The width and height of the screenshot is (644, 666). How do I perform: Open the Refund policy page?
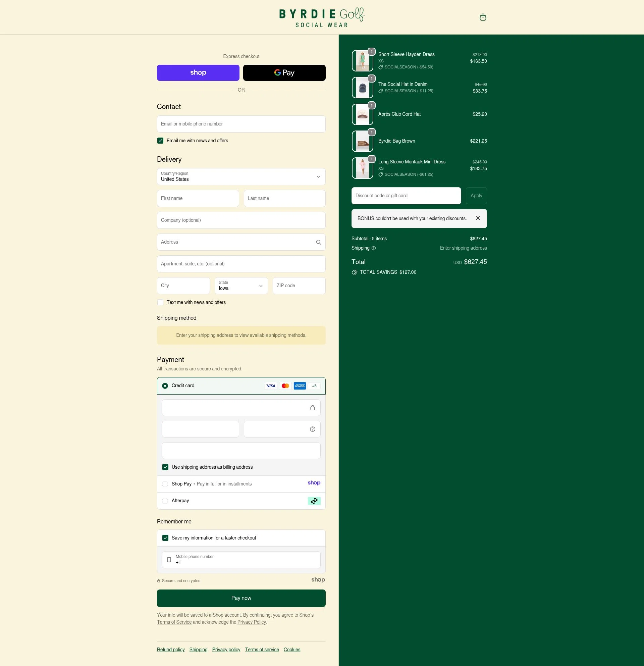[170, 649]
